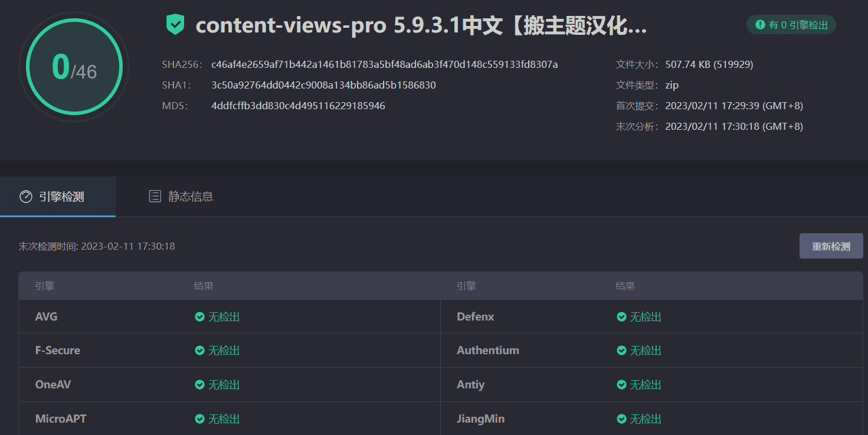Click the left 引擎 column header
This screenshot has width=868, height=435.
45,286
